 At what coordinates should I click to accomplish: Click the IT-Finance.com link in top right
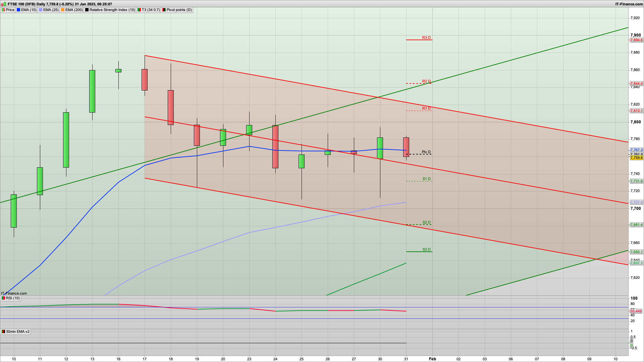click(x=629, y=4)
